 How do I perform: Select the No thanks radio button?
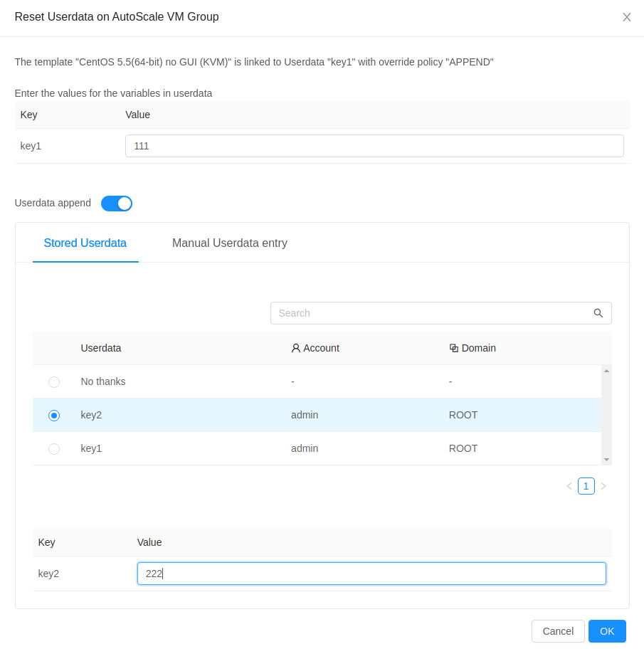pos(54,381)
